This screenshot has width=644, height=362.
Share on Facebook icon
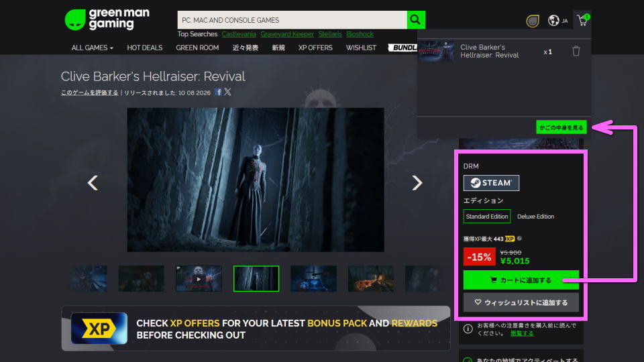point(219,92)
